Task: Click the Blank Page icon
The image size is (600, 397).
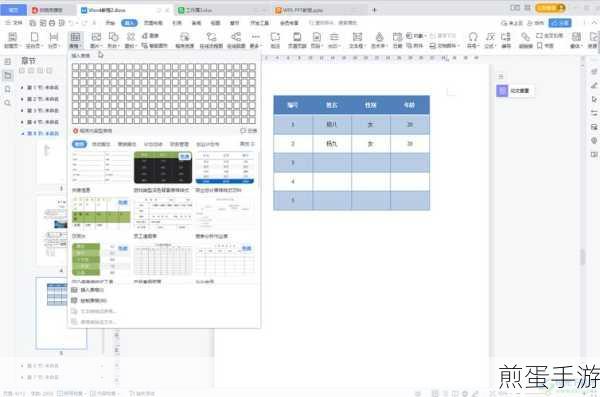Action: pyautogui.click(x=34, y=40)
